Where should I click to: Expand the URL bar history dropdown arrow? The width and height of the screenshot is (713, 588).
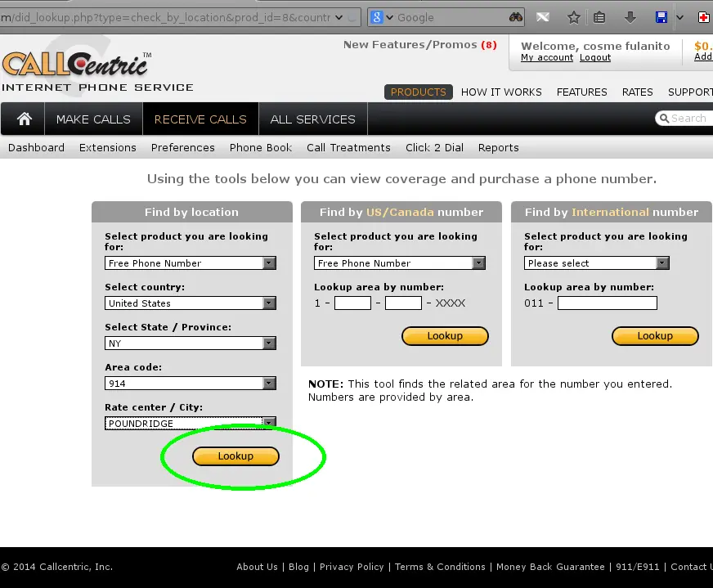[339, 17]
